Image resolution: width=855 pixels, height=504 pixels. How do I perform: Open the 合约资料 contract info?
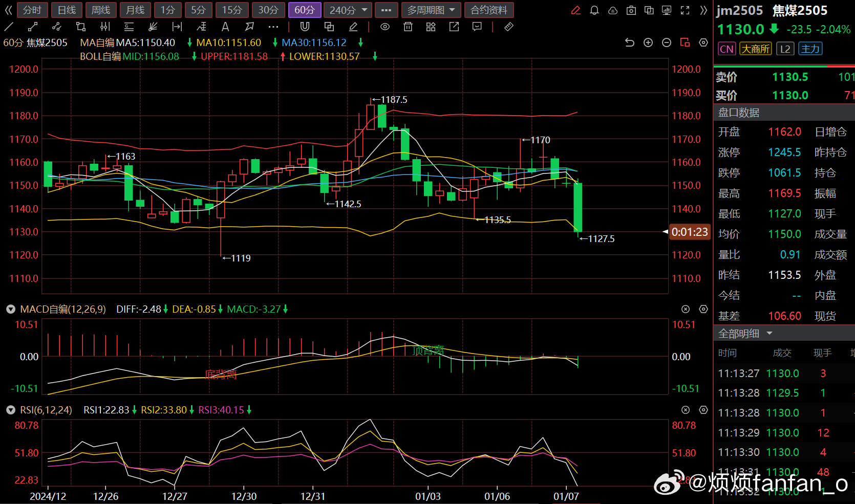point(489,10)
